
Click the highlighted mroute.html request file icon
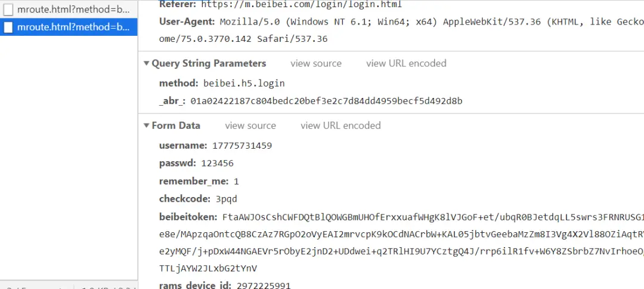[8, 27]
